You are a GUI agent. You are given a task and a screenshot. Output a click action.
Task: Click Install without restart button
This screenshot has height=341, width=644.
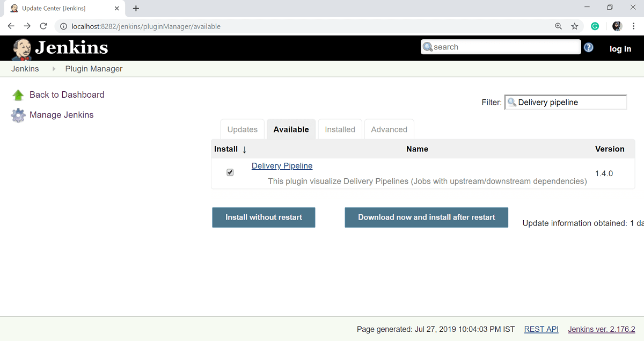264,217
